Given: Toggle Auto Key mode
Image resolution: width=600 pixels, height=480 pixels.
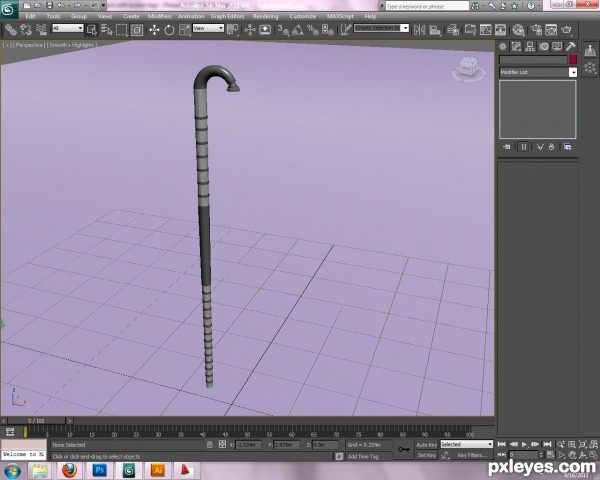Looking at the screenshot, I should pos(427,445).
